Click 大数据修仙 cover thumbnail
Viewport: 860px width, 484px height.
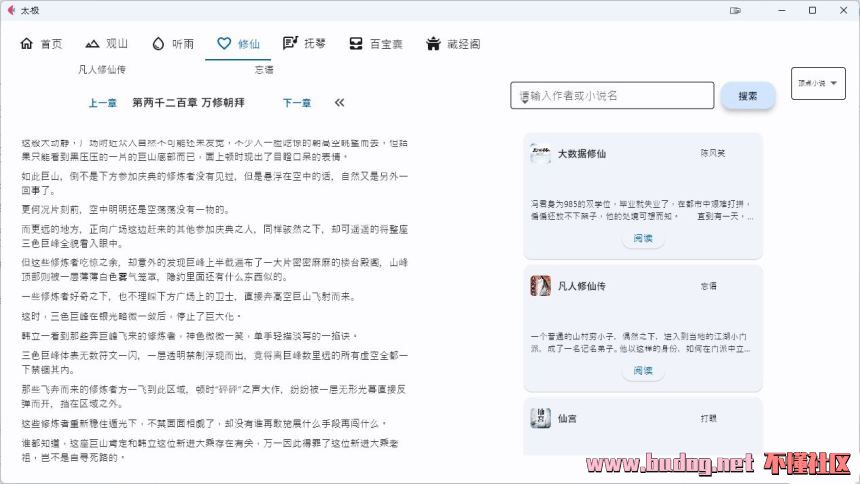pos(540,153)
